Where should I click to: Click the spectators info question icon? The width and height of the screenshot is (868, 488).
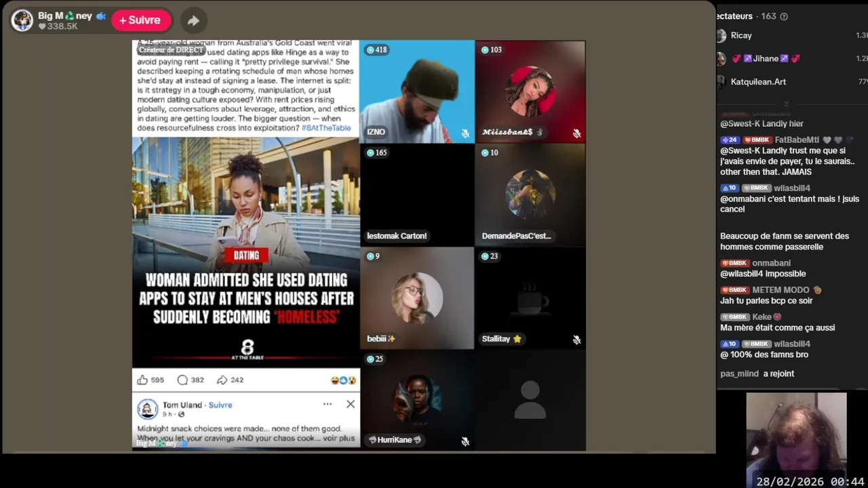click(x=785, y=16)
